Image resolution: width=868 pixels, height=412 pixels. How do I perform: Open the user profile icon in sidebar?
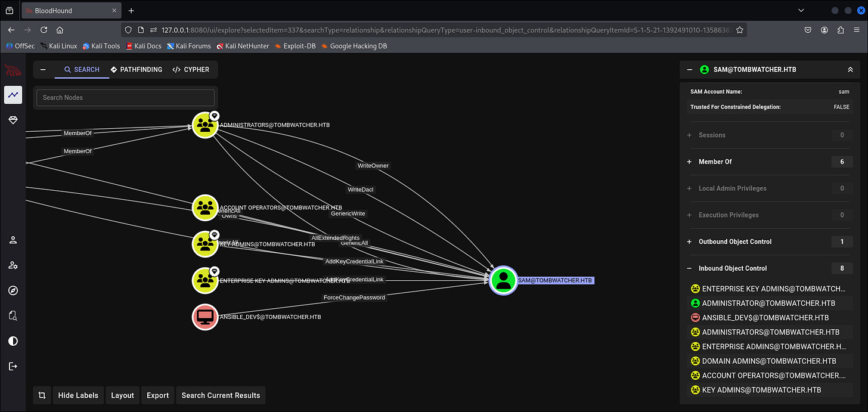[13, 240]
